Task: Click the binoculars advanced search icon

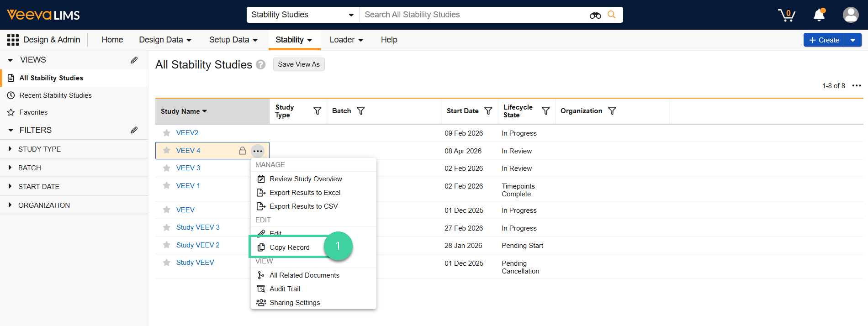Action: pos(595,15)
